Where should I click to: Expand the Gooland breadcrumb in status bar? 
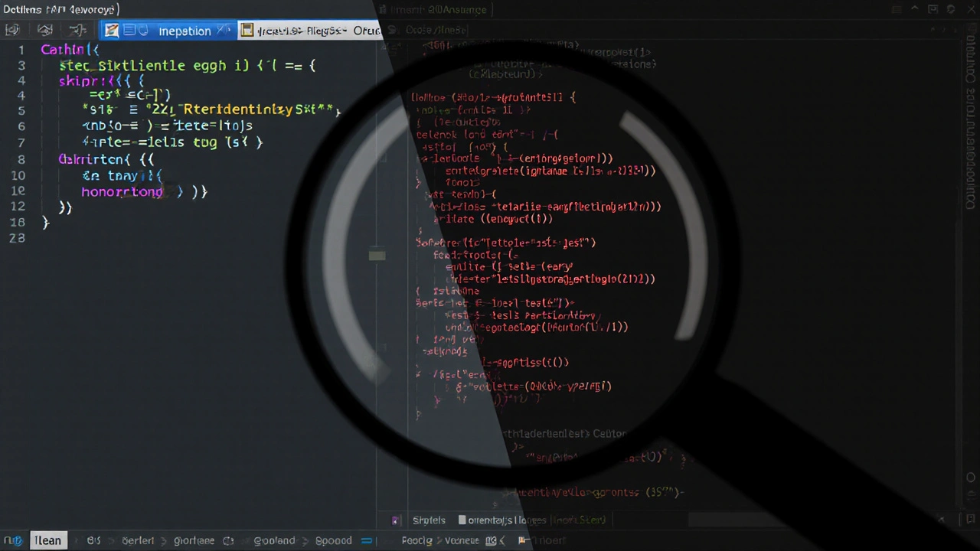pyautogui.click(x=274, y=540)
